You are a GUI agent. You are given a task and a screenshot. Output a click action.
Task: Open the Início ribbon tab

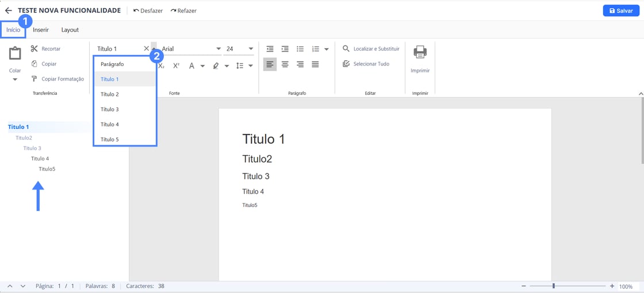coord(13,30)
